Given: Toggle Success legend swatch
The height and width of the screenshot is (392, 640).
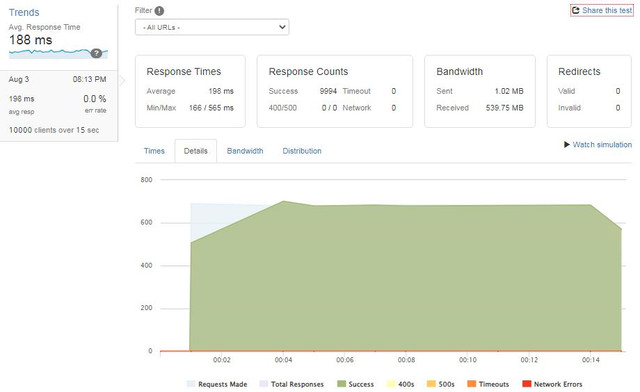Looking at the screenshot, I should click(341, 384).
